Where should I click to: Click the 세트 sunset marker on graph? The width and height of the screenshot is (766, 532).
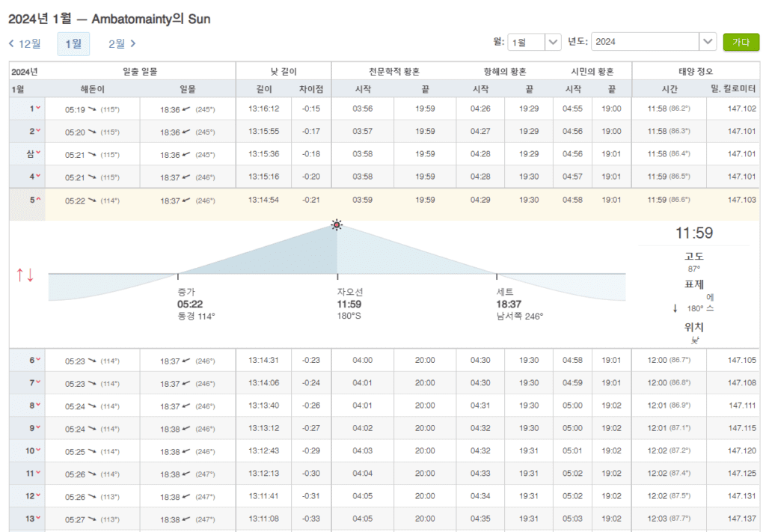click(496, 275)
